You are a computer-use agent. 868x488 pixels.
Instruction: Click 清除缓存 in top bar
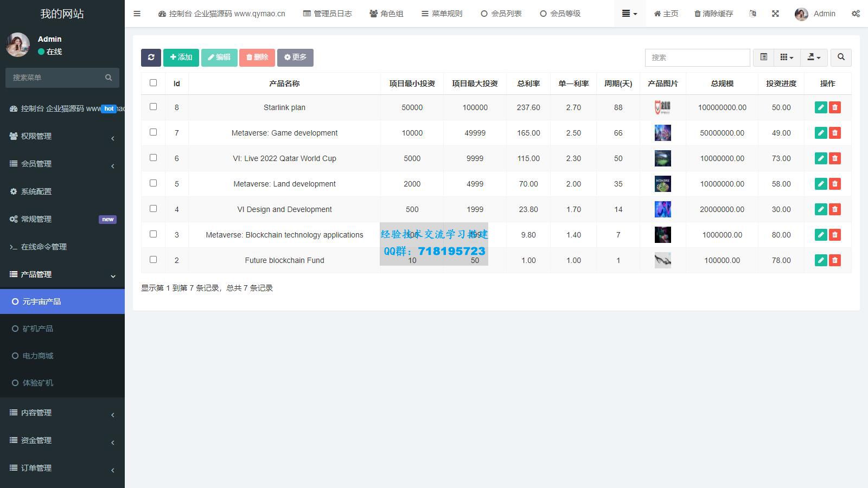click(713, 14)
